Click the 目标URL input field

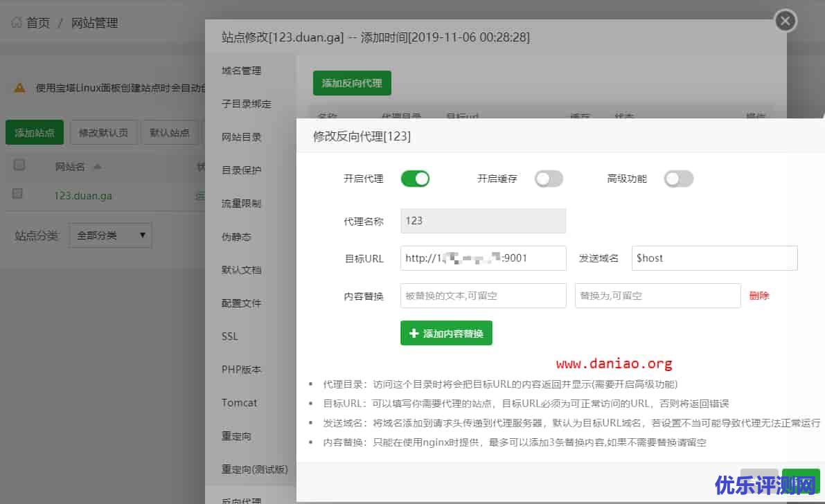tap(483, 258)
